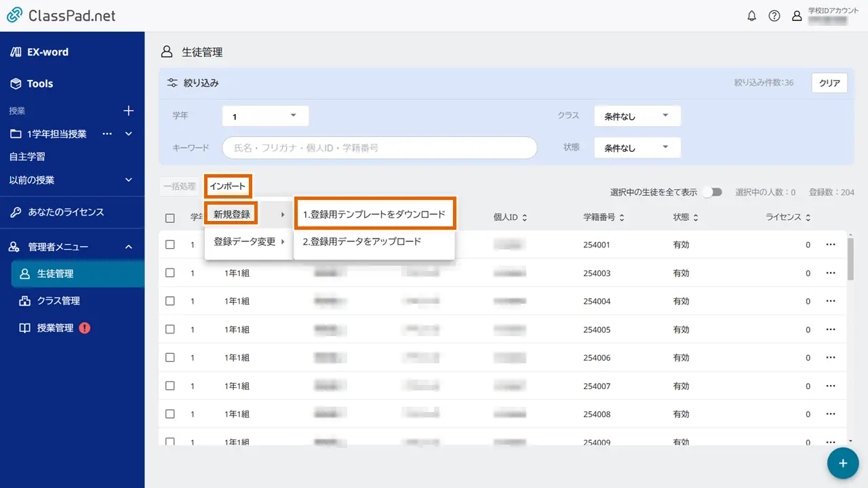Check the select-all checkbox in table header
This screenshot has height=488, width=868.
tap(170, 218)
